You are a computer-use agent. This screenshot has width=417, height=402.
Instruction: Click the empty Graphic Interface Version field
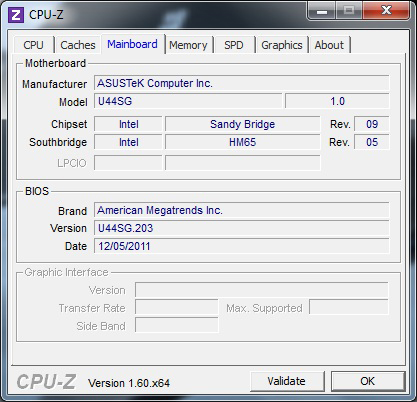pos(262,290)
